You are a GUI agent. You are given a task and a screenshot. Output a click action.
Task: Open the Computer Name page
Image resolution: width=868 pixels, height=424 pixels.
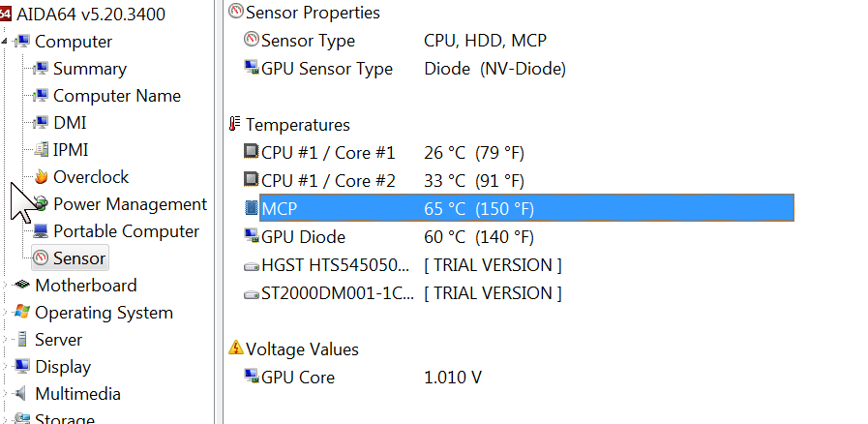pyautogui.click(x=116, y=96)
